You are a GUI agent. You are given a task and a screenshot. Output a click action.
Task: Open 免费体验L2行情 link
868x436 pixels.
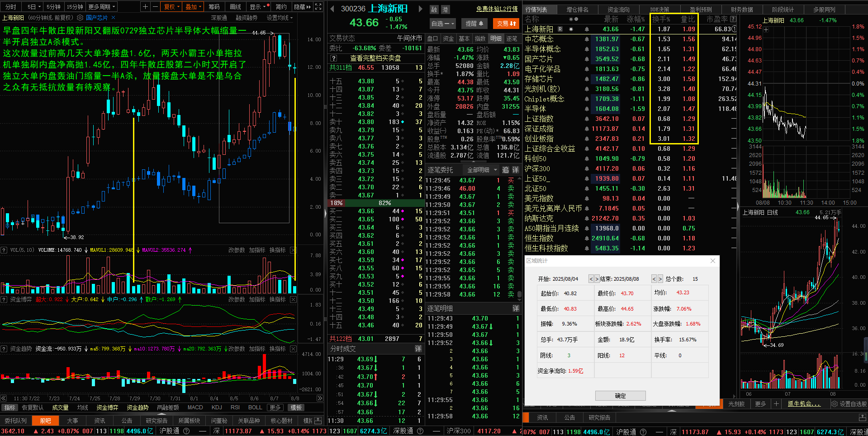click(x=497, y=9)
